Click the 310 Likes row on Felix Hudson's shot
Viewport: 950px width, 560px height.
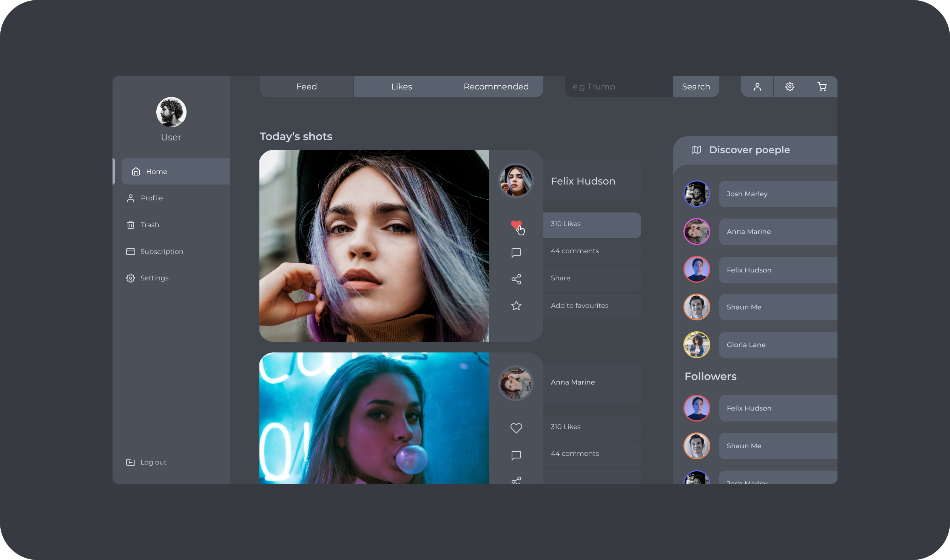point(592,225)
